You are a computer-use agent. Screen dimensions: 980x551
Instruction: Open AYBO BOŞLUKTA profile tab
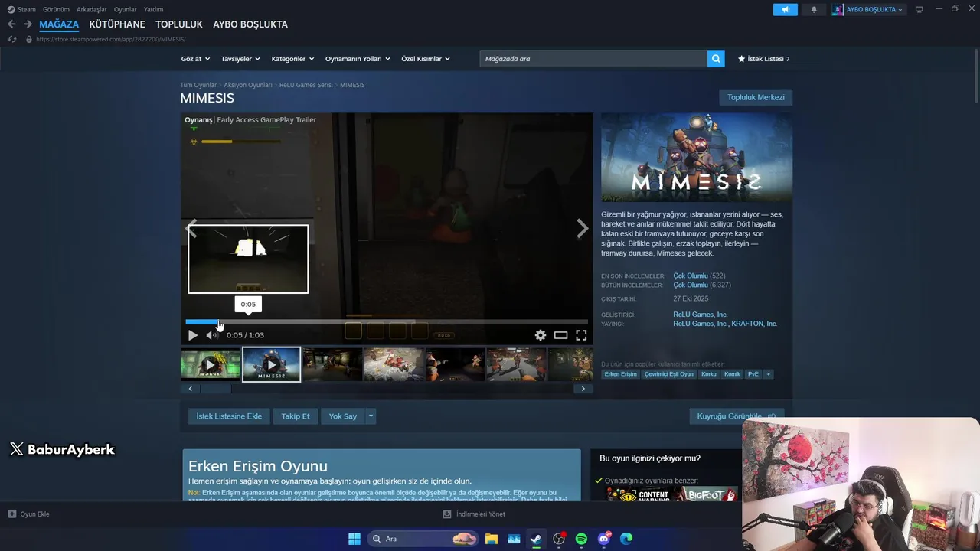pos(250,24)
